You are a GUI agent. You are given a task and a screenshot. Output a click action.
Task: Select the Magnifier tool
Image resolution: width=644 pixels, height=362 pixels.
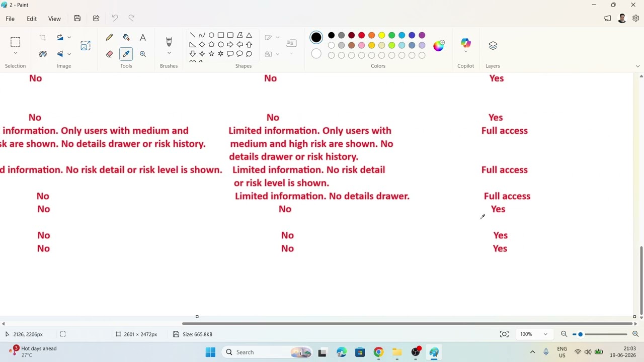143,54
